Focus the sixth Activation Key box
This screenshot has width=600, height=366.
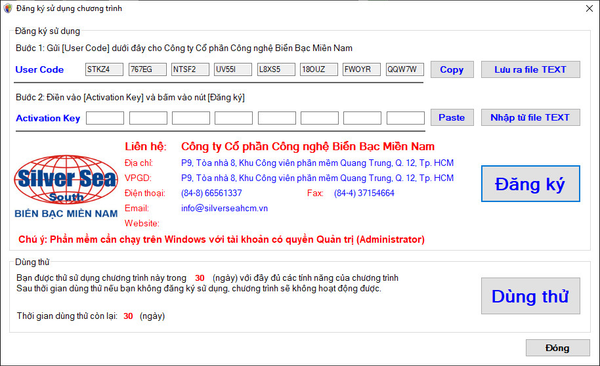[320, 118]
